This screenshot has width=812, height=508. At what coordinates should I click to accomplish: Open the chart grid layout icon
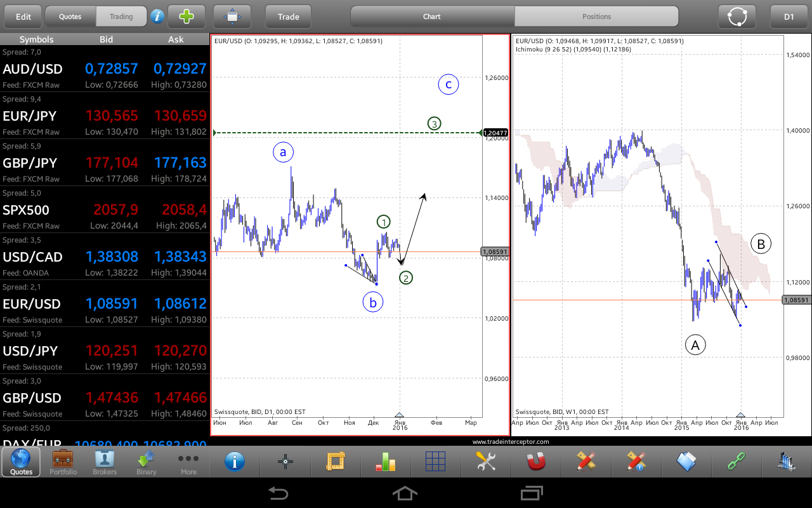436,462
